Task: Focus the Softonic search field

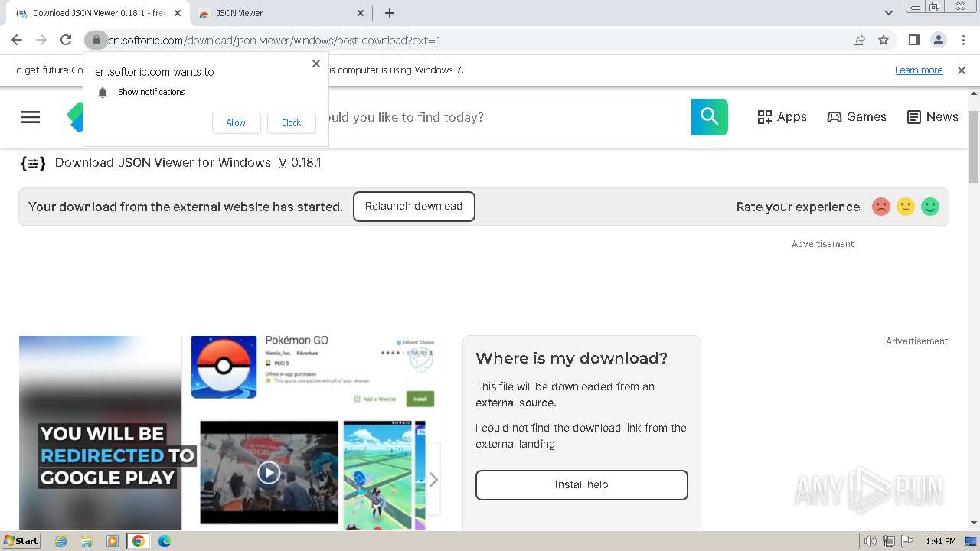Action: 510,117
